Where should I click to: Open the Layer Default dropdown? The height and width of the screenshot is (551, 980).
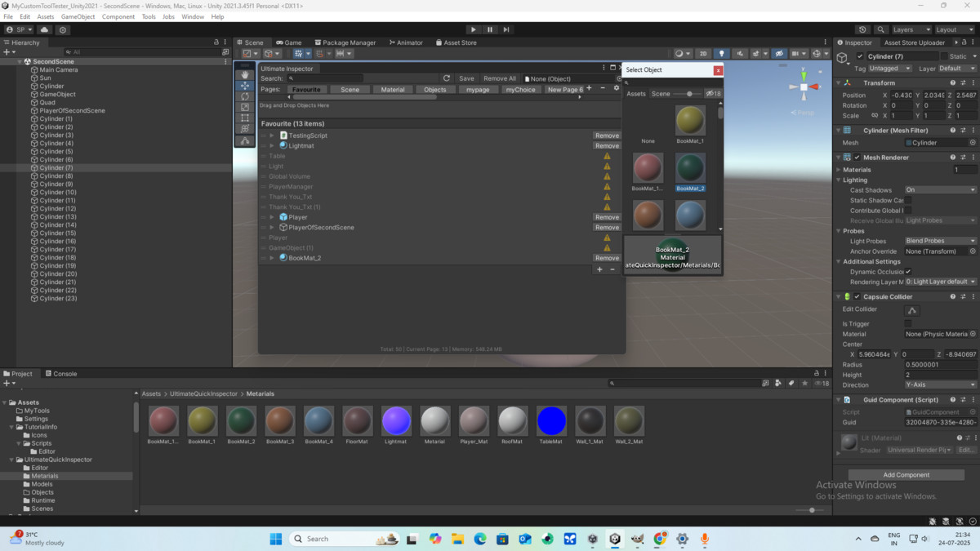point(956,69)
